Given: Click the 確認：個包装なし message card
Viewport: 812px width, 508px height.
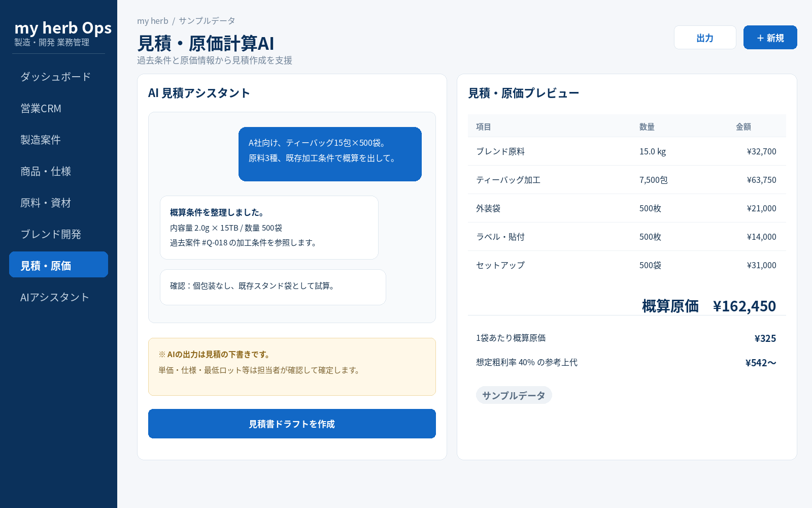Looking at the screenshot, I should tap(273, 287).
